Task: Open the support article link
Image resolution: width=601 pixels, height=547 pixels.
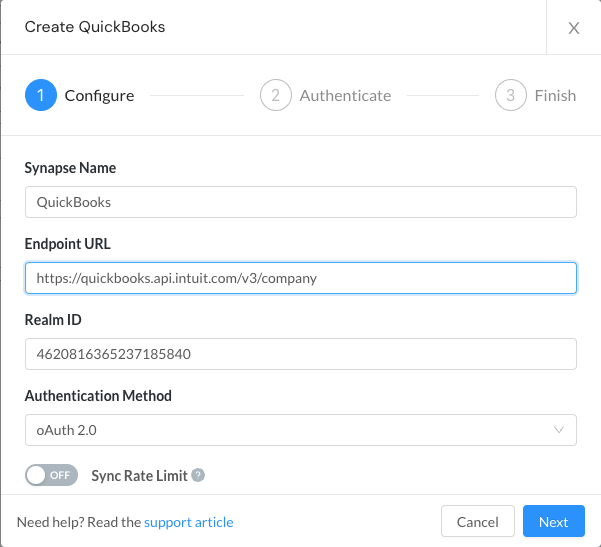Action: coord(189,522)
